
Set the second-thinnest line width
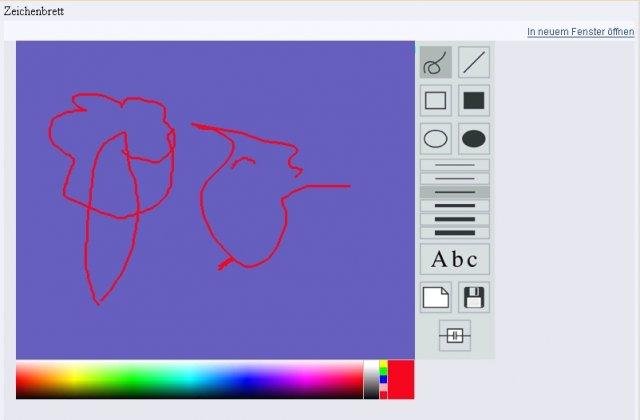(454, 178)
